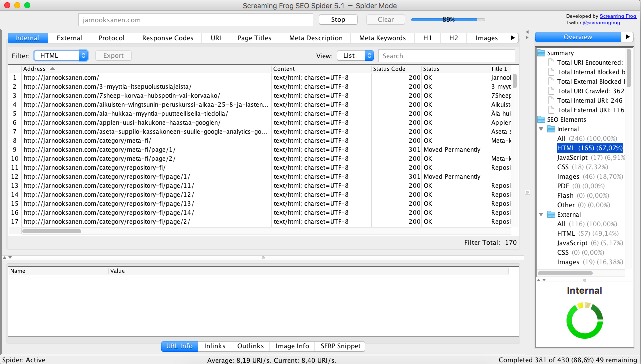Image resolution: width=641 pixels, height=364 pixels.
Task: Click the Search input field
Action: tap(446, 56)
